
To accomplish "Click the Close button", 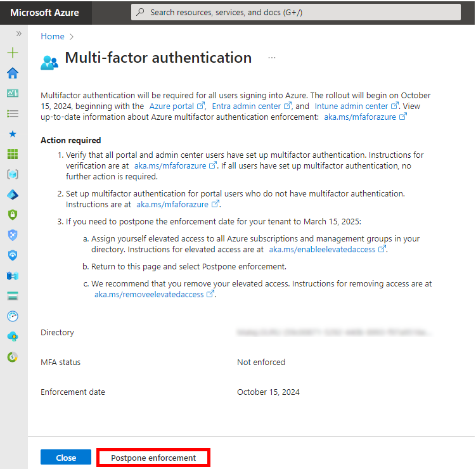I will 66,457.
